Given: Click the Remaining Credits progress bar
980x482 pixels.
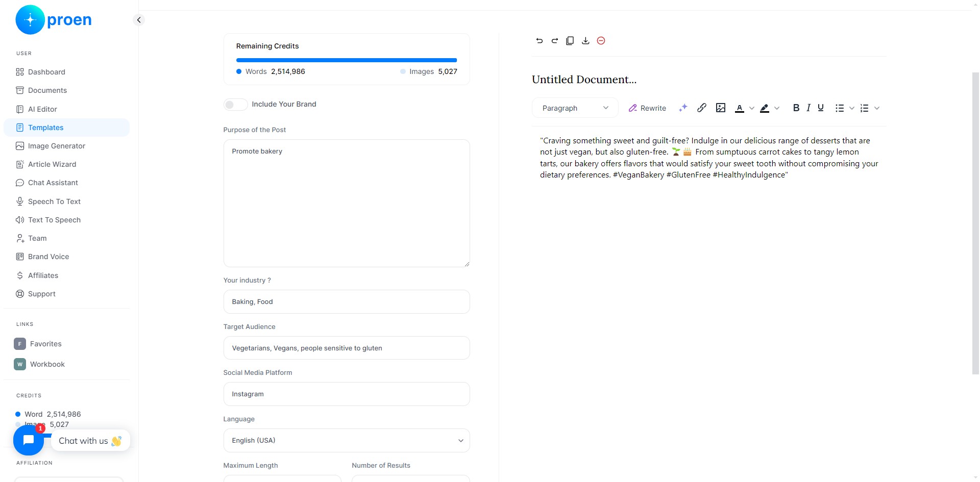Looking at the screenshot, I should pyautogui.click(x=347, y=60).
